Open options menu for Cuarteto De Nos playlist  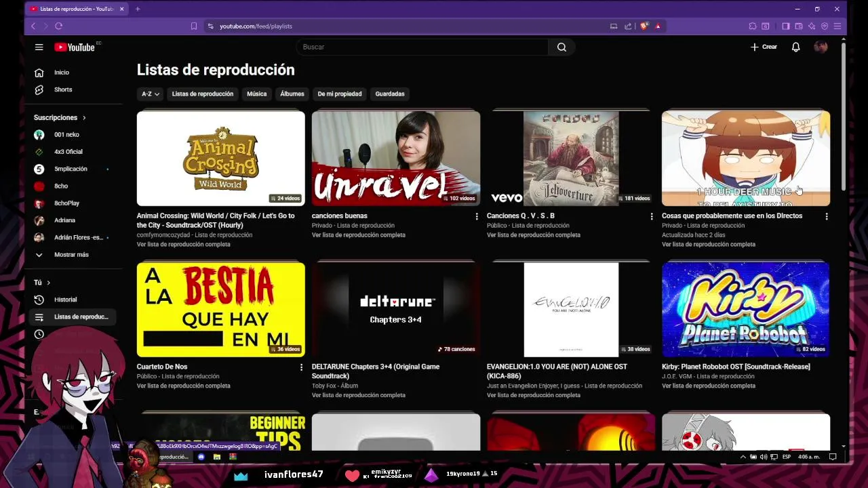click(x=302, y=367)
